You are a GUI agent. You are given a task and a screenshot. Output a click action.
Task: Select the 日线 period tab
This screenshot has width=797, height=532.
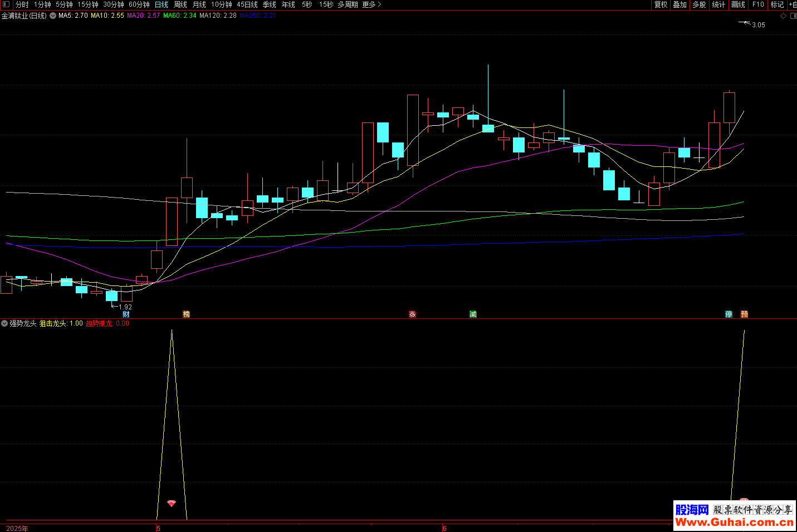coord(162,4)
